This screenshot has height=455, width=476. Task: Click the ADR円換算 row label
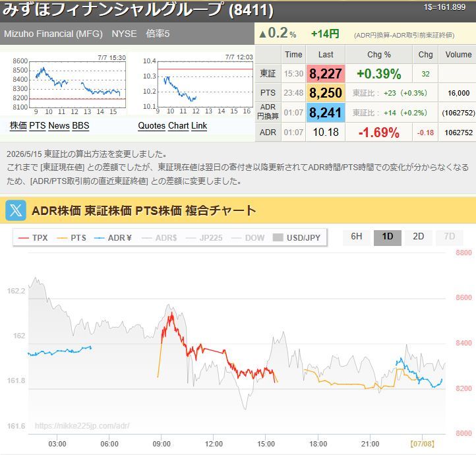[268, 111]
